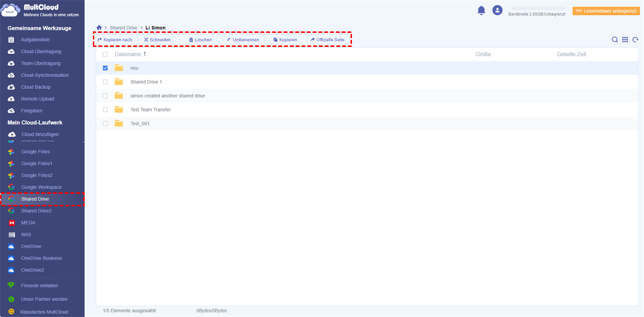Image resolution: width=644 pixels, height=317 pixels.
Task: Open Aufgabenliste in sidebar
Action: pos(35,40)
